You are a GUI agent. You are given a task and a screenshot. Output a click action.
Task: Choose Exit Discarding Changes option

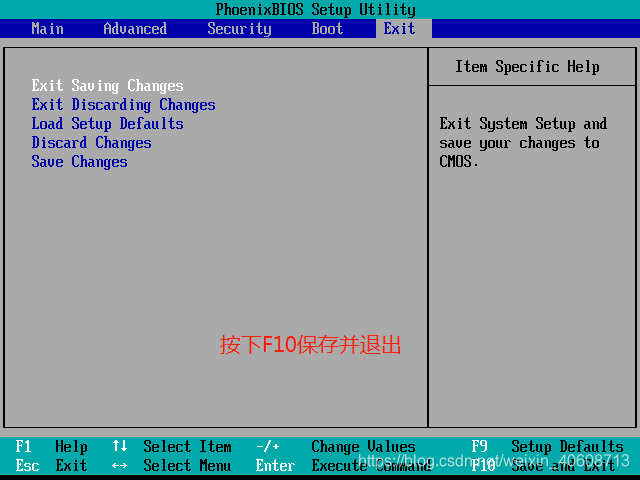[x=123, y=105]
